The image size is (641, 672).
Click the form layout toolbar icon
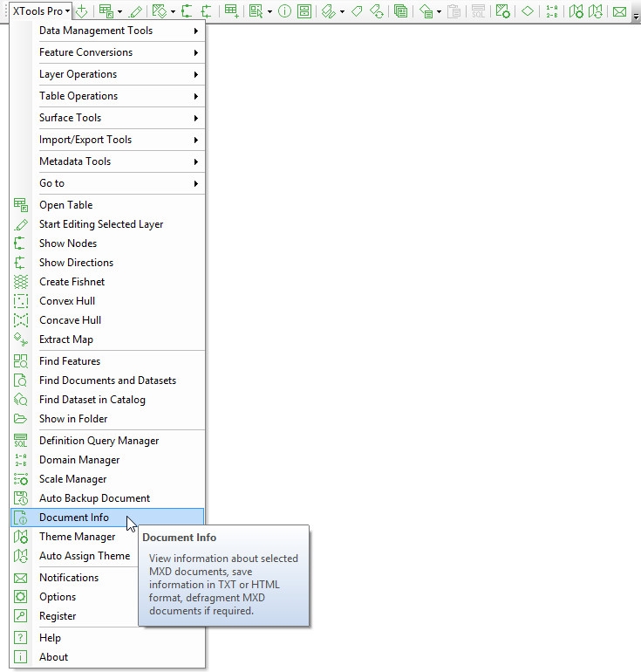[304, 11]
